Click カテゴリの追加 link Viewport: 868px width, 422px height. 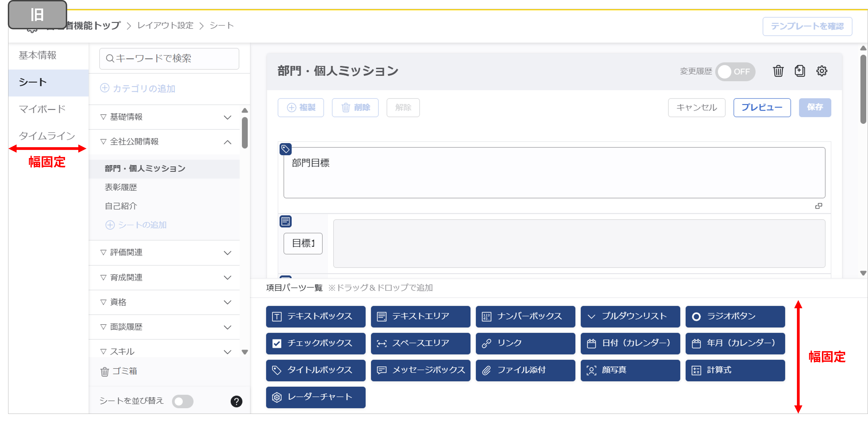point(138,88)
